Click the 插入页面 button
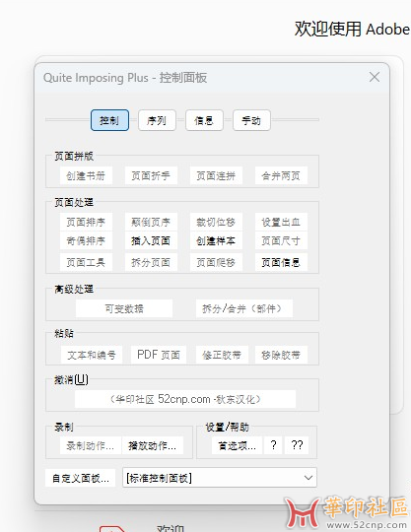Screen dimensions: 411x532 point(151,241)
